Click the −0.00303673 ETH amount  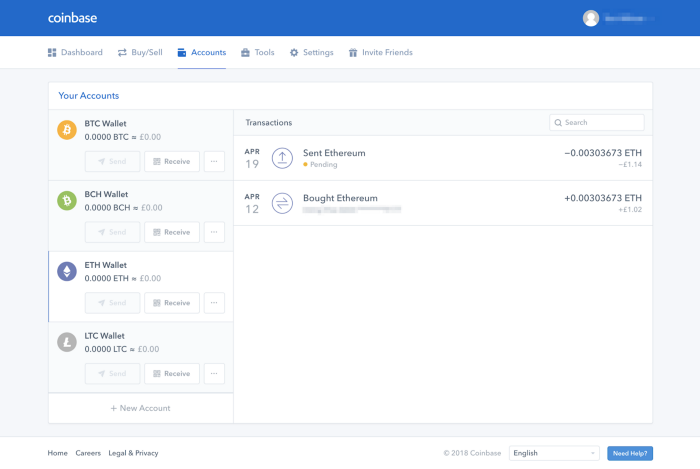click(x=603, y=153)
